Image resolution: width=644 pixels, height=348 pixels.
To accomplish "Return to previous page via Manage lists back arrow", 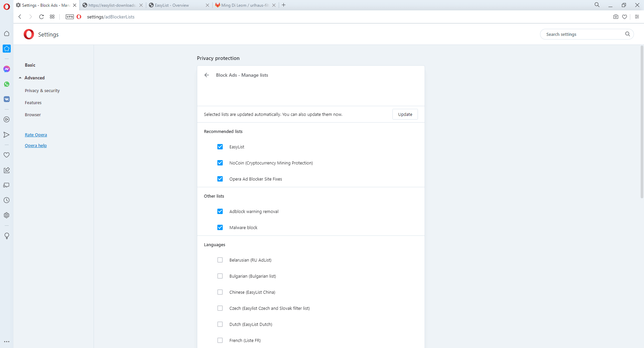I will click(x=207, y=75).
